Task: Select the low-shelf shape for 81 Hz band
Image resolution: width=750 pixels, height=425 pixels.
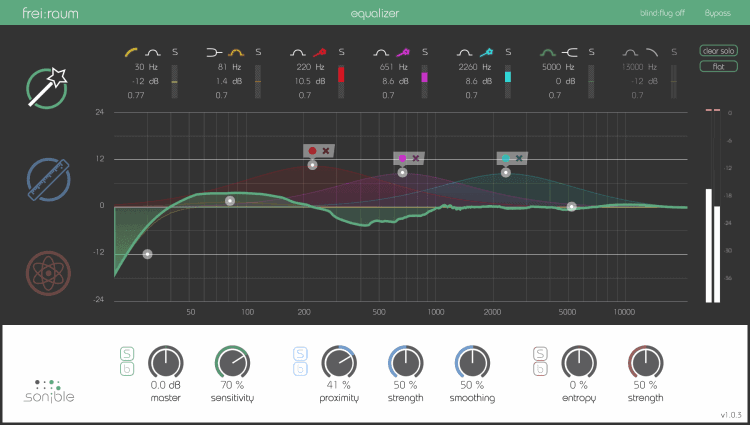Action: (214, 52)
